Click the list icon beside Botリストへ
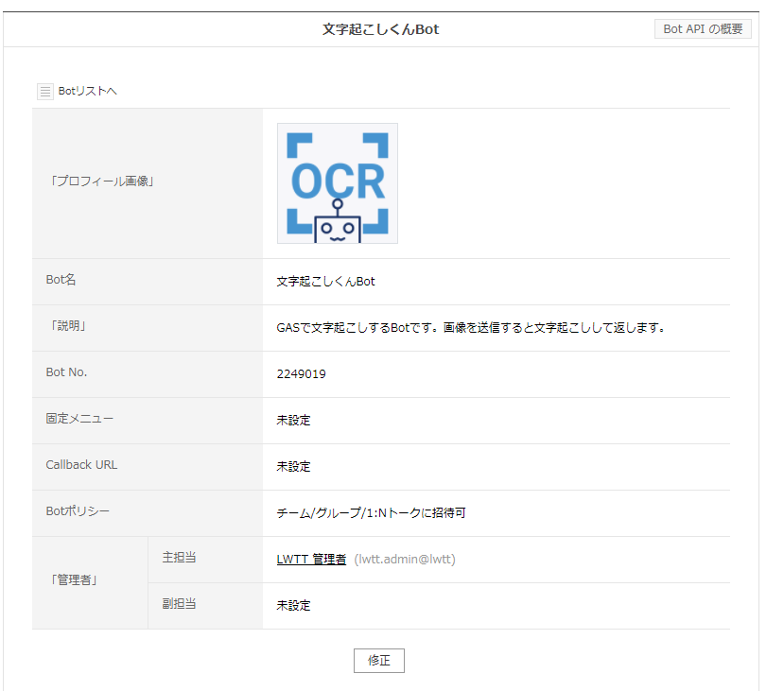This screenshot has height=691, width=784. (45, 92)
